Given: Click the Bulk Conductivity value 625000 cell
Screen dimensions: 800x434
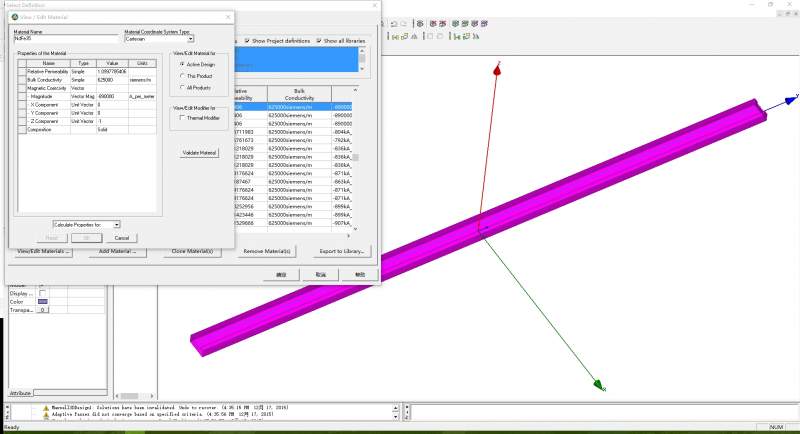Looking at the screenshot, I should click(x=112, y=80).
